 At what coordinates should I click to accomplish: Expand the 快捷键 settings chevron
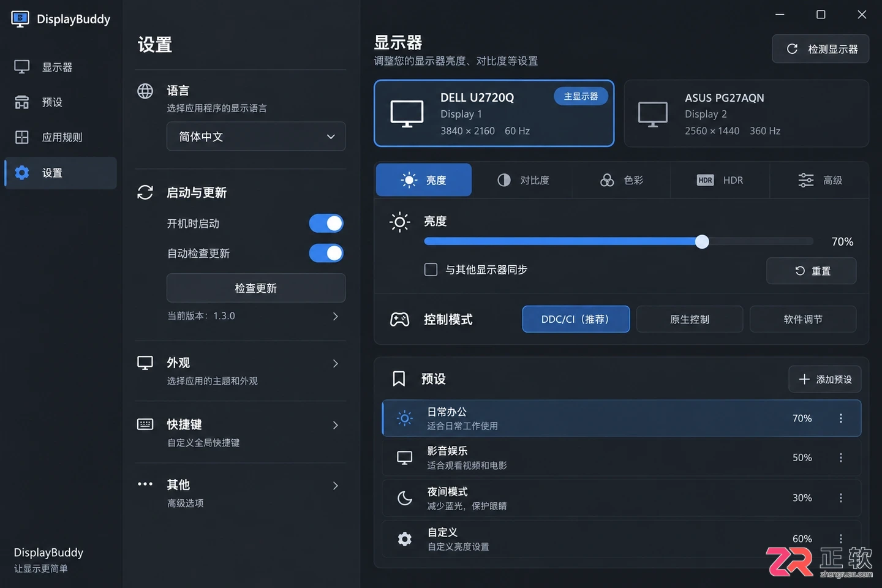335,425
